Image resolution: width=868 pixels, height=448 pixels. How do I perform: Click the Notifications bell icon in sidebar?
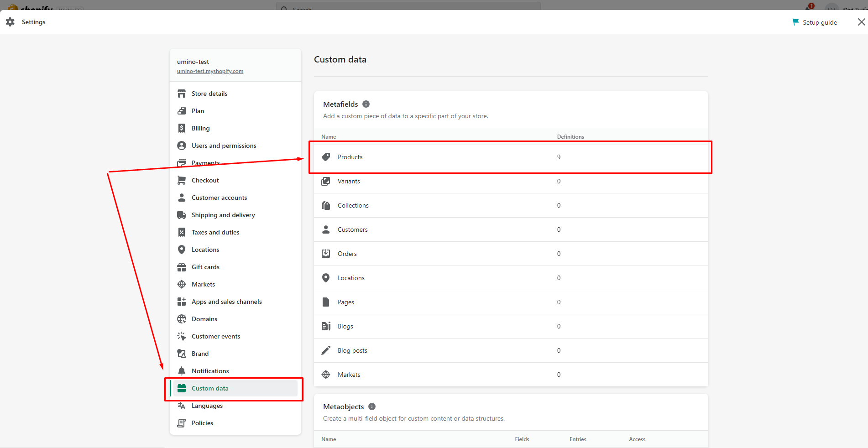click(182, 371)
